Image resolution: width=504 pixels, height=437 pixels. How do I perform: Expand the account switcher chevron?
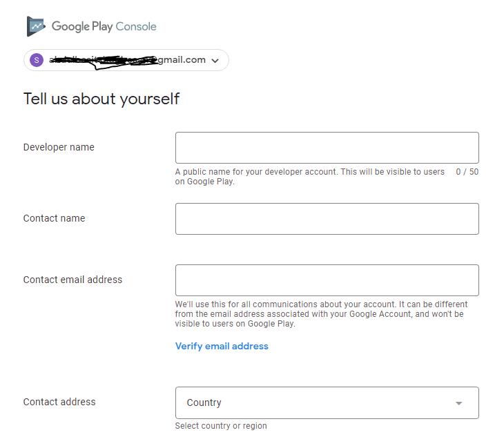215,61
